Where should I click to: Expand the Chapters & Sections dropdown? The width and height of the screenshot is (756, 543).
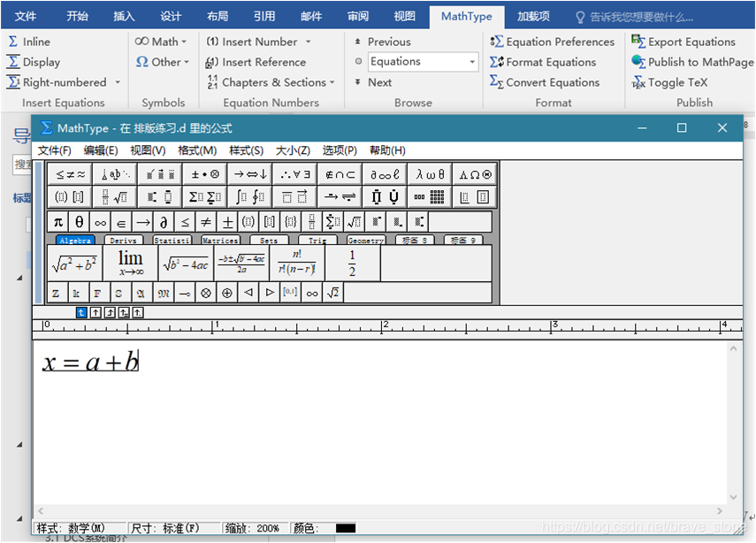click(332, 82)
